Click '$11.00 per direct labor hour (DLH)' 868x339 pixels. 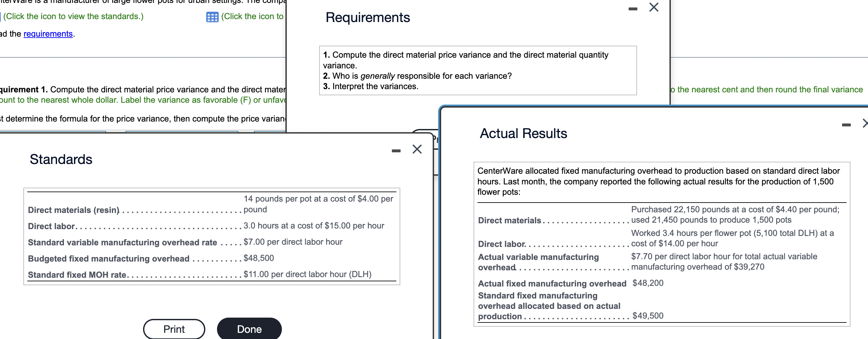tap(307, 275)
